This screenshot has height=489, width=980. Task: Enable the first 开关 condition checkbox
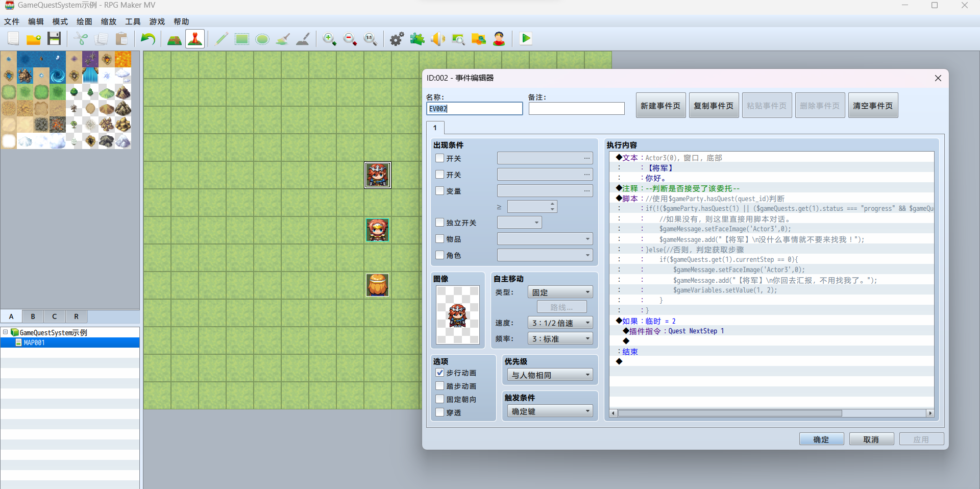pyautogui.click(x=439, y=158)
